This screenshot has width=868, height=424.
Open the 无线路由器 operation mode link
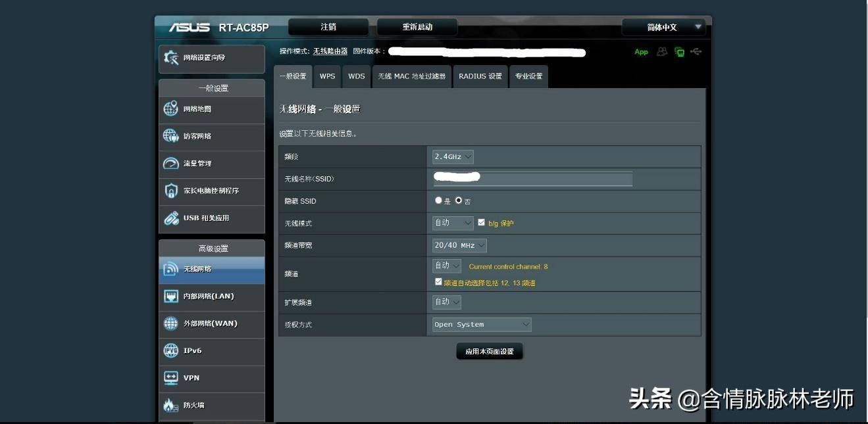point(331,50)
